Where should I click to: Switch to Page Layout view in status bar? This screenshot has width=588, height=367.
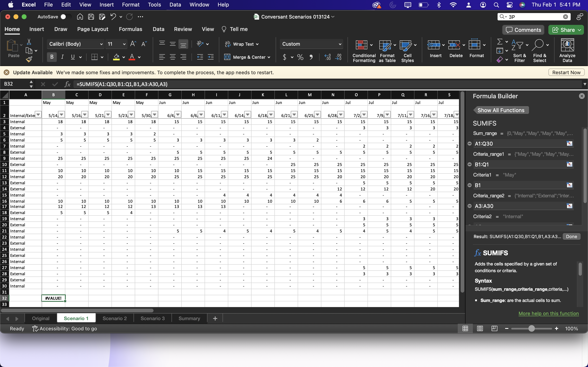pos(480,328)
